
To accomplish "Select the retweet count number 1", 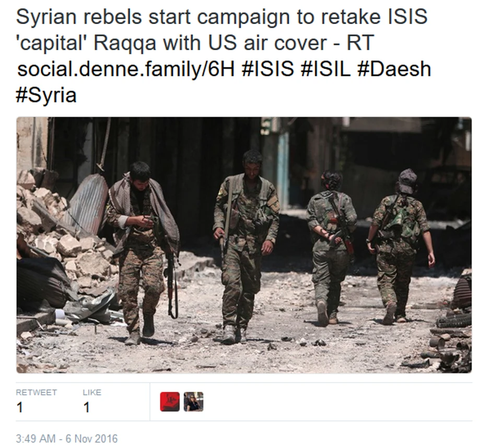I will coord(20,408).
